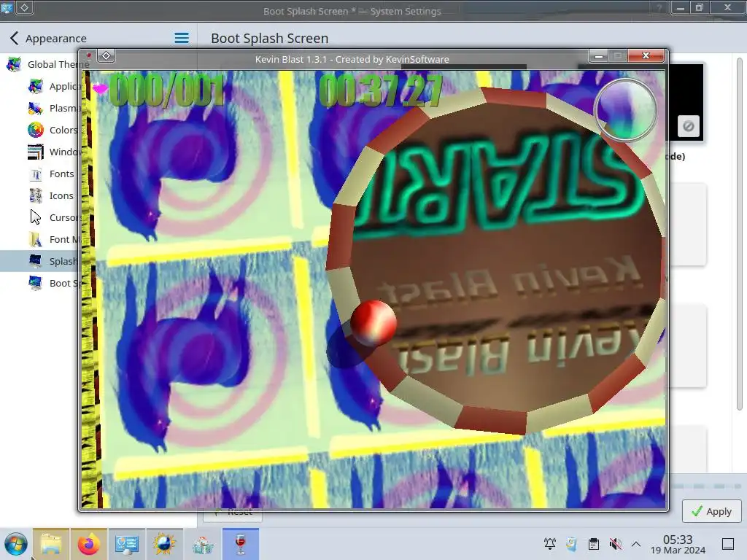Click the Fonts icon in sidebar
The height and width of the screenshot is (560, 747).
pyautogui.click(x=36, y=174)
